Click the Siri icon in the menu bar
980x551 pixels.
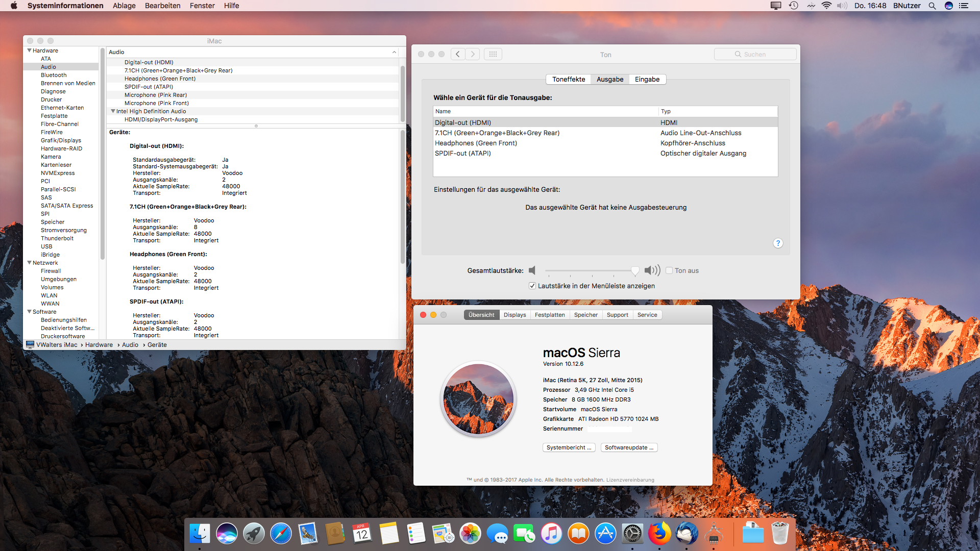click(x=949, y=6)
